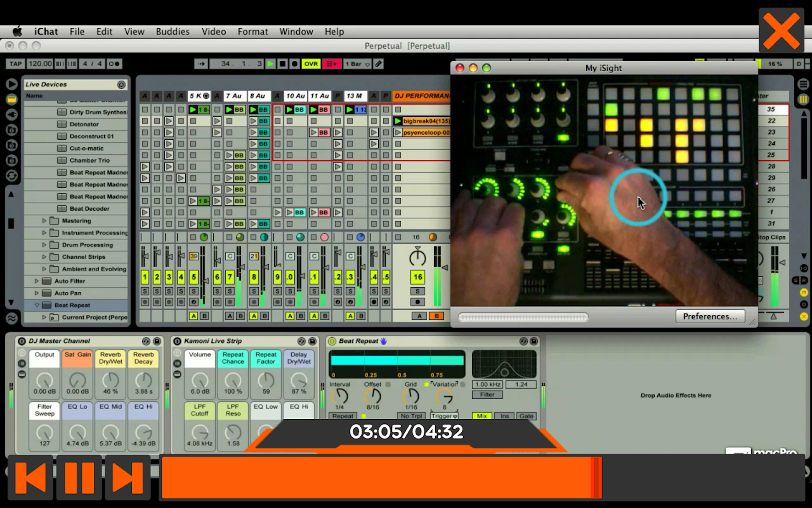Toggle the DJ Master Channel device activator

22,341
